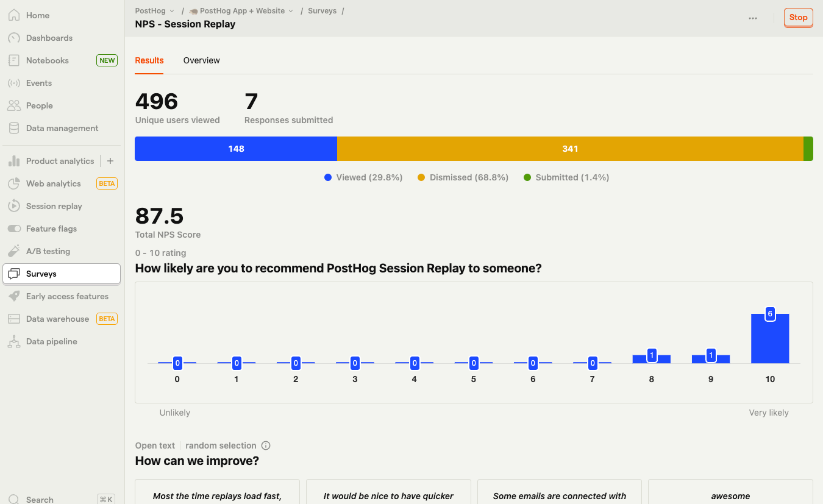The width and height of the screenshot is (823, 504).
Task: Click the Search magnifier icon
Action: [14, 499]
